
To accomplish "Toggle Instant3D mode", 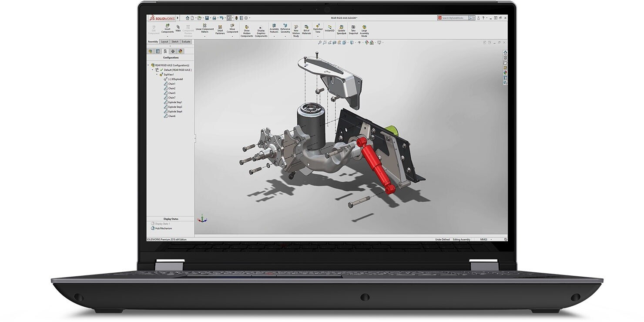I will coord(329,28).
